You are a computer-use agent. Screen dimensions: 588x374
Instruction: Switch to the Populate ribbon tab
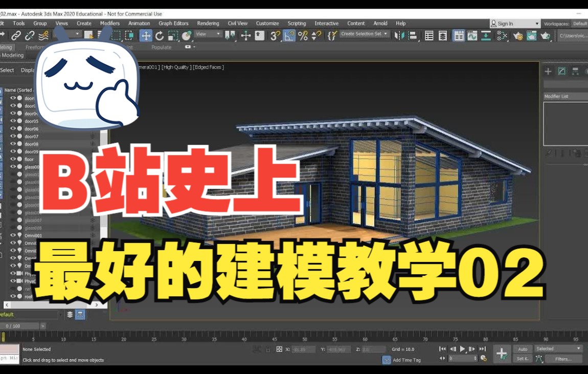point(162,47)
